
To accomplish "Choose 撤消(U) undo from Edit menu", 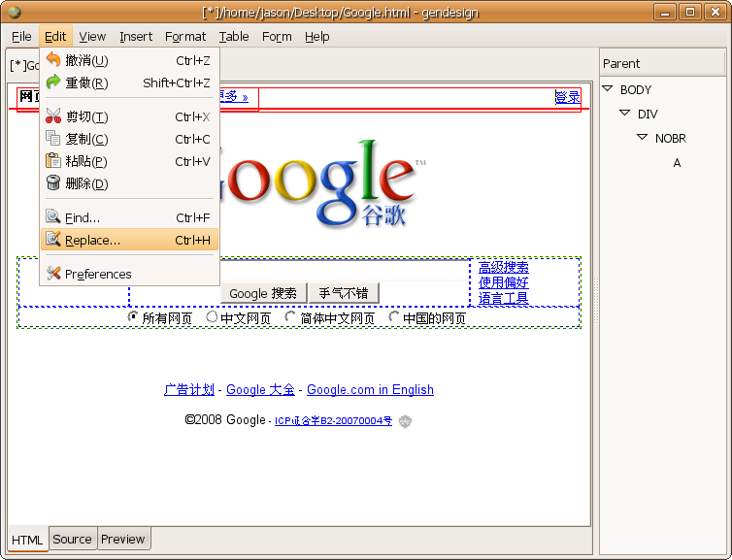I will point(130,60).
